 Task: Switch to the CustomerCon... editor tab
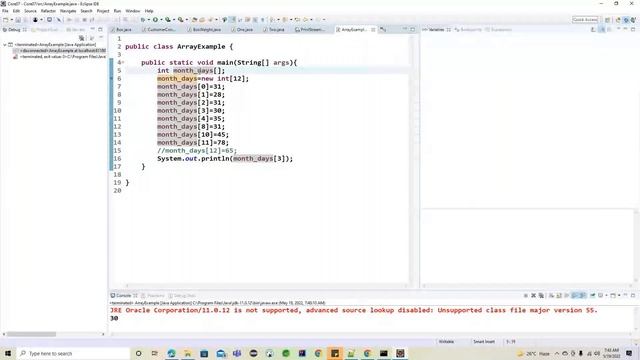pyautogui.click(x=159, y=30)
